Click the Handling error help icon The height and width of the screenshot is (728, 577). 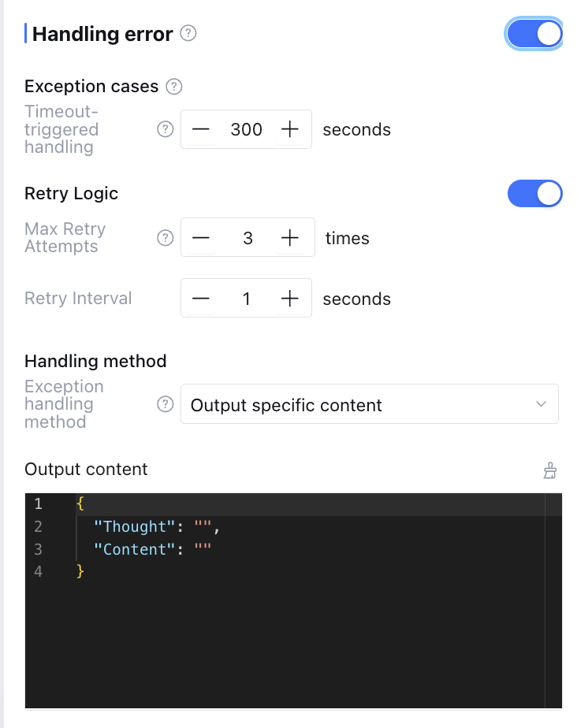click(x=188, y=34)
